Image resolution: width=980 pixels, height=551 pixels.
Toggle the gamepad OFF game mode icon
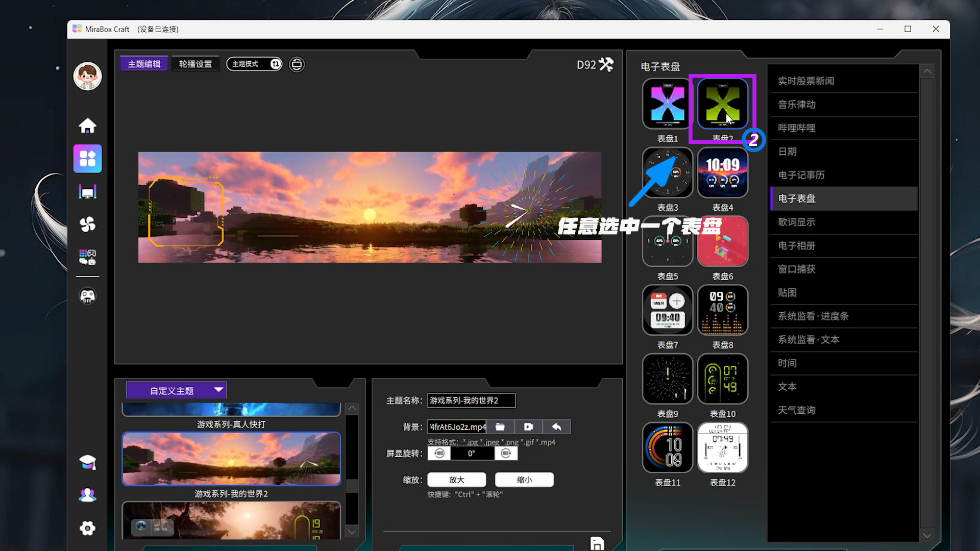click(x=87, y=296)
